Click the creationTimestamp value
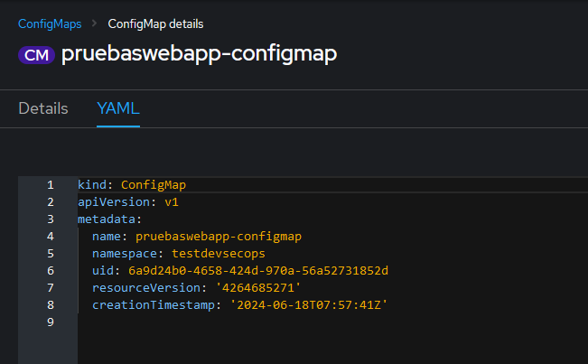The width and height of the screenshot is (588, 364). 311,305
